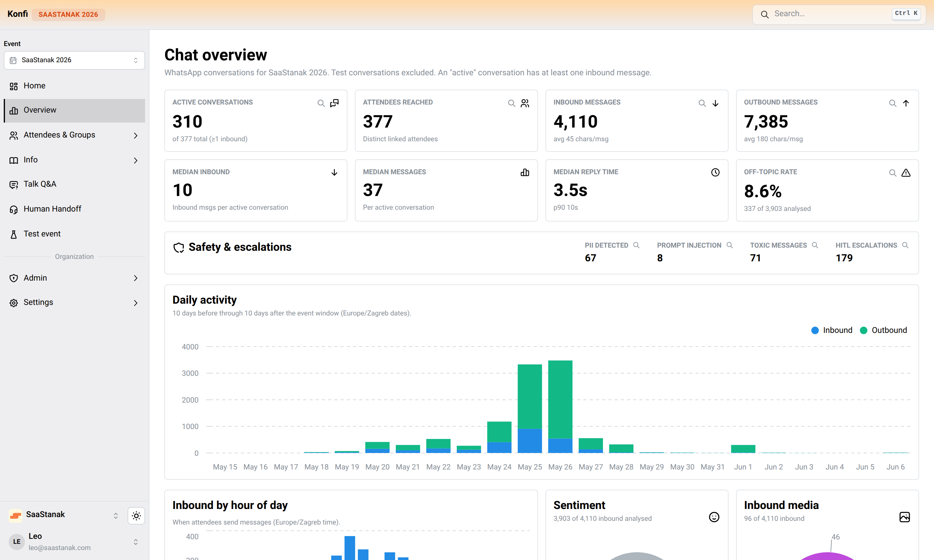Expand the Admin section chevron
Image resolution: width=934 pixels, height=560 pixels.
(x=135, y=278)
